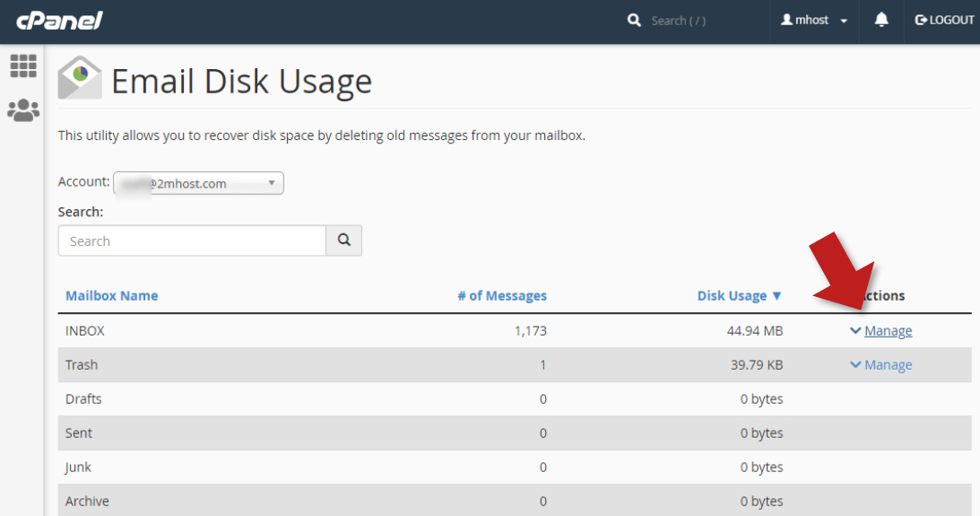Select the INBOX mailbox row
This screenshot has height=516, width=980.
click(x=85, y=331)
